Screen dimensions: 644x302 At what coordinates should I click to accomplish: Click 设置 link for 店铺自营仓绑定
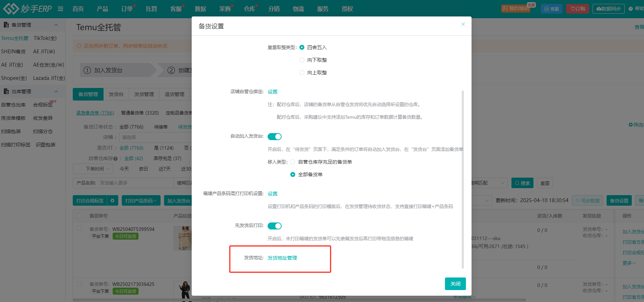[x=273, y=92]
